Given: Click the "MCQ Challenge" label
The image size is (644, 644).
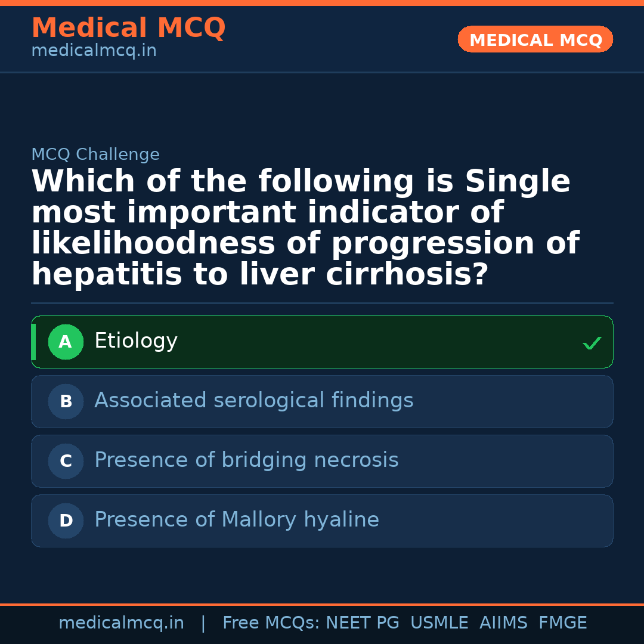Looking at the screenshot, I should (95, 155).
